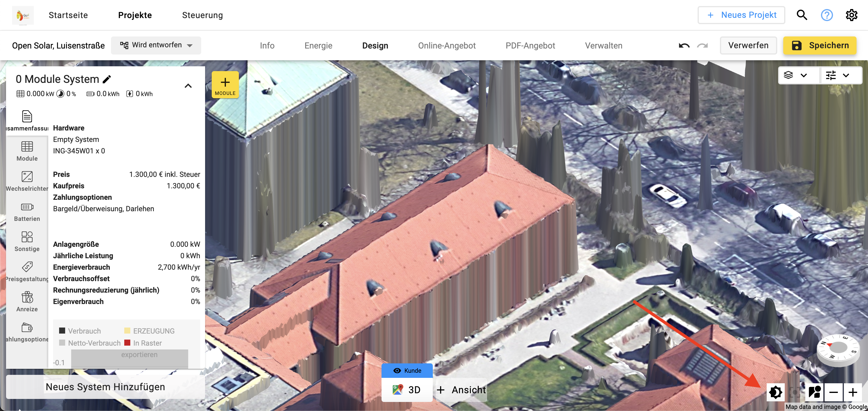Toggle Verbrauch legend entry
The image size is (868, 411).
click(x=80, y=331)
